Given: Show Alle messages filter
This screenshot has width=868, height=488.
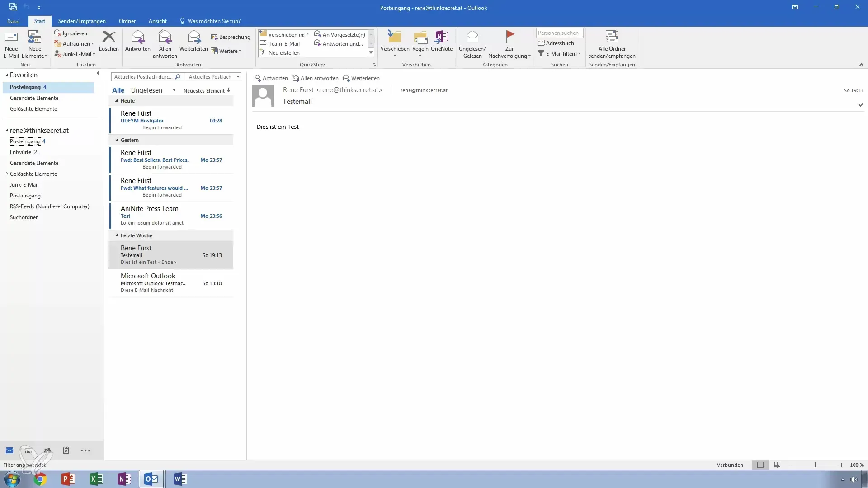Looking at the screenshot, I should pos(118,90).
